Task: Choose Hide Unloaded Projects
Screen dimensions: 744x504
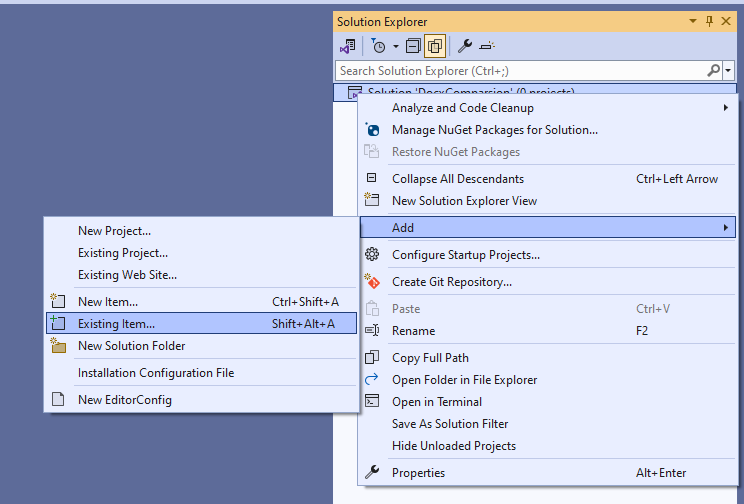Action: tap(548, 446)
